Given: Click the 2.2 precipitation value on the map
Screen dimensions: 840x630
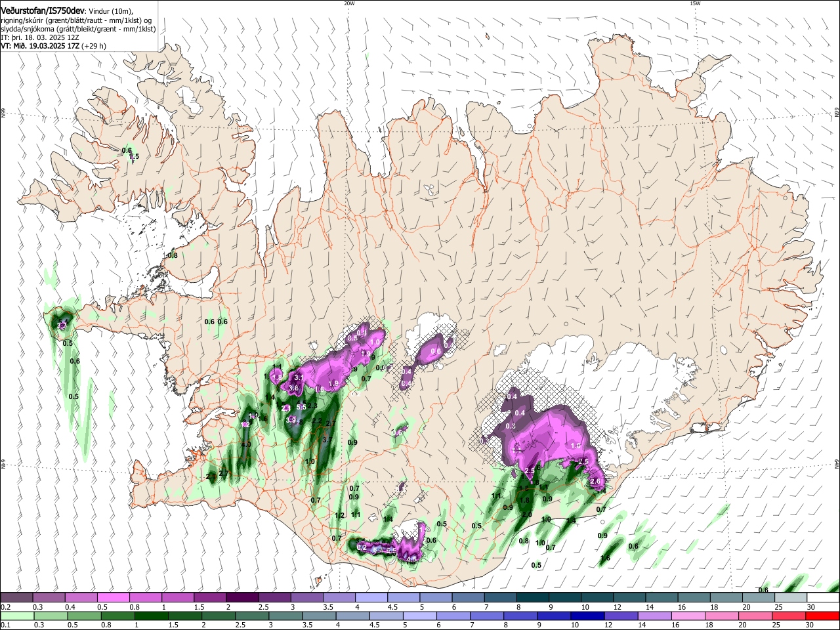Looking at the screenshot, I should [x=316, y=421].
